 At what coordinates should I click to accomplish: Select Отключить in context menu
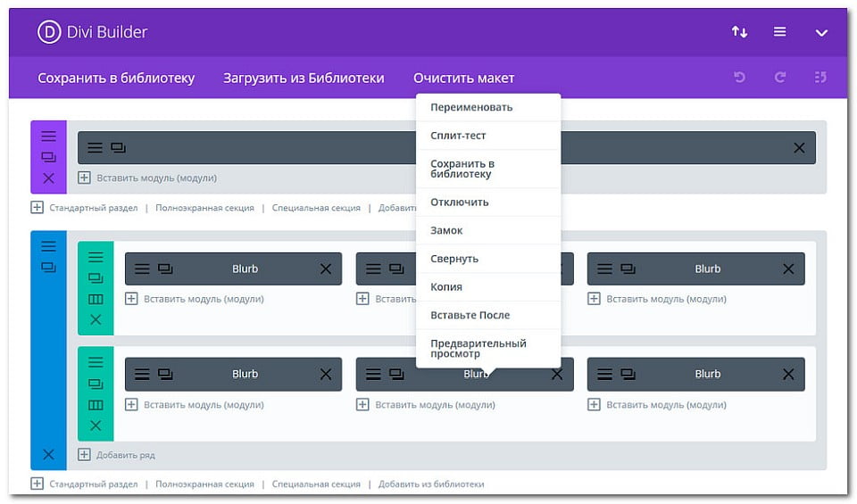click(460, 202)
